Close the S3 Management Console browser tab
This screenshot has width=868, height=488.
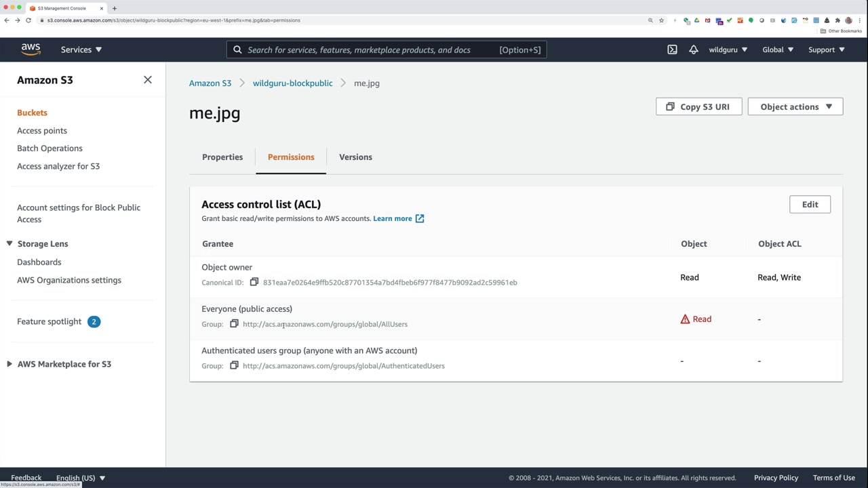pos(102,8)
